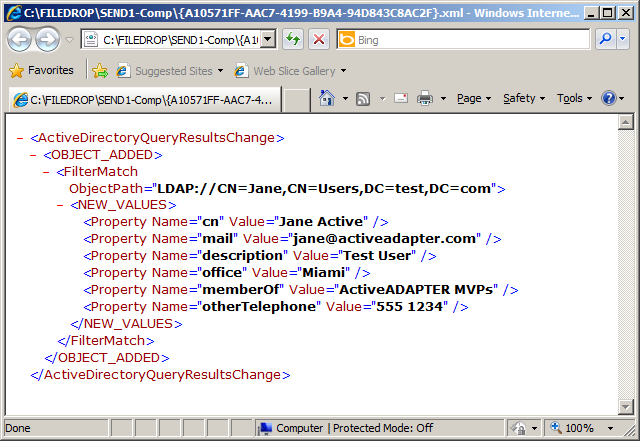
Task: Refresh the page with green arrows icon
Action: 293,40
